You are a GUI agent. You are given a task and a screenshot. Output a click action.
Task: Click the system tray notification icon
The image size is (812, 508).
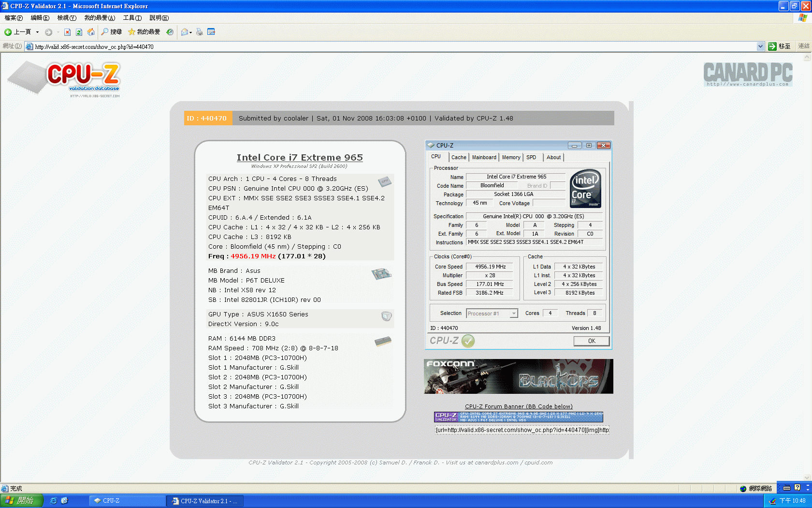[773, 501]
